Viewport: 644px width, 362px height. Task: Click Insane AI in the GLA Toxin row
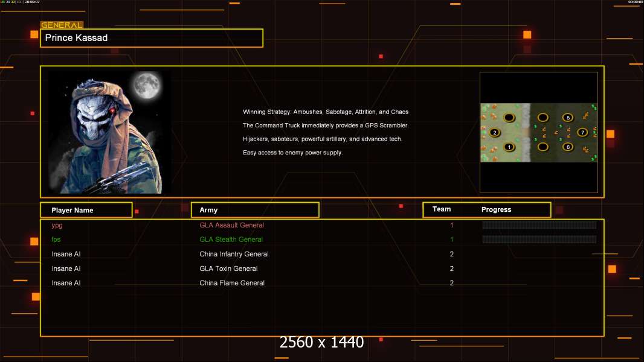[x=66, y=268]
